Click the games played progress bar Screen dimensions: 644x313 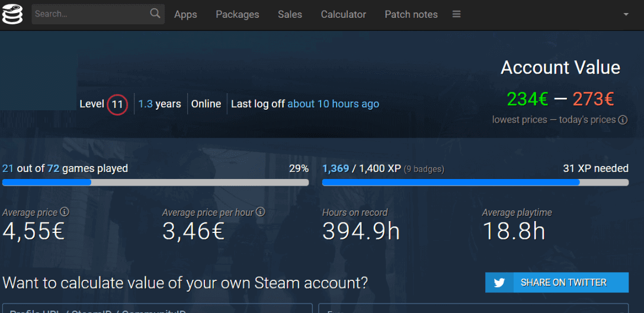click(x=155, y=183)
